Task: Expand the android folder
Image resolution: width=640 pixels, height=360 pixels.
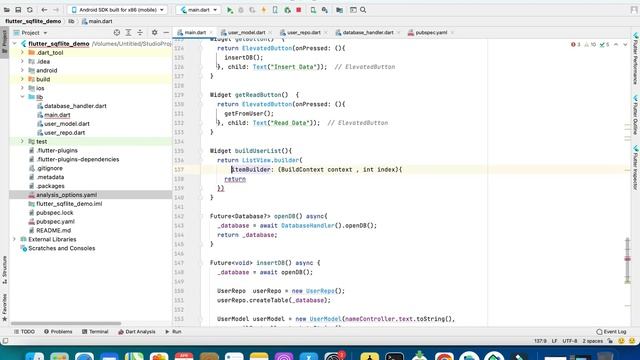Action: 22,70
